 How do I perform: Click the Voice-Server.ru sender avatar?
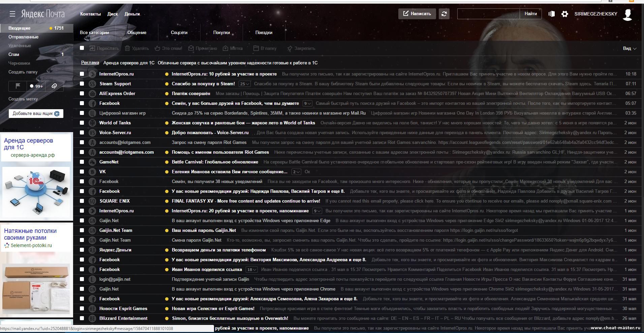click(92, 132)
